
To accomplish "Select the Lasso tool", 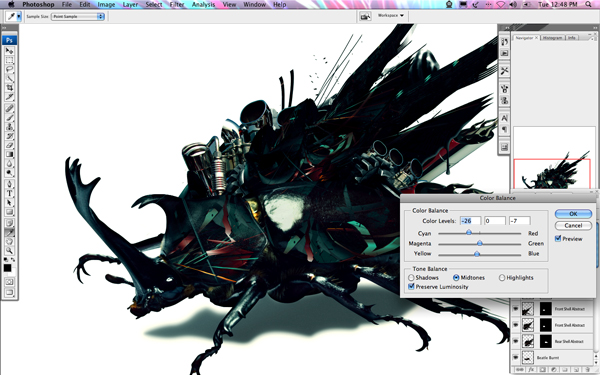I will (x=9, y=69).
